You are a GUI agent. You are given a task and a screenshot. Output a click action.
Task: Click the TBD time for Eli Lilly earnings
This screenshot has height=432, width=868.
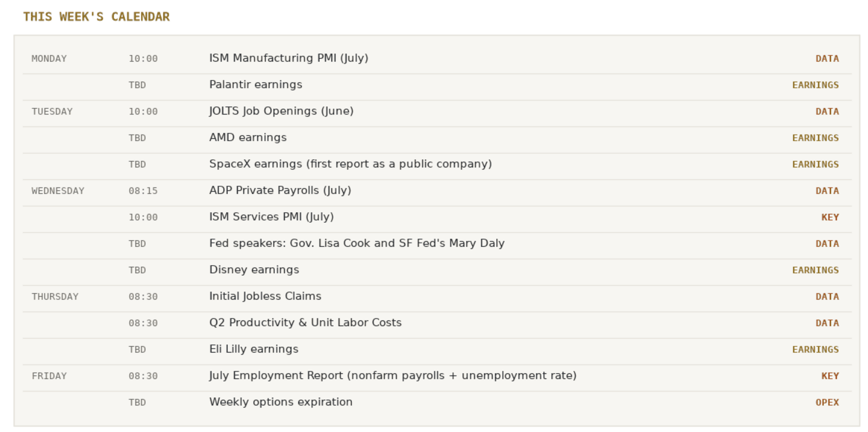point(137,350)
